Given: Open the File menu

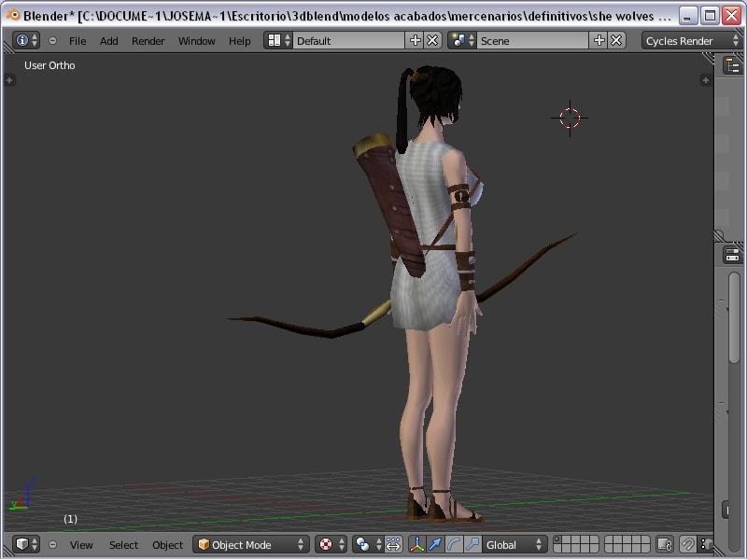Looking at the screenshot, I should (x=78, y=41).
